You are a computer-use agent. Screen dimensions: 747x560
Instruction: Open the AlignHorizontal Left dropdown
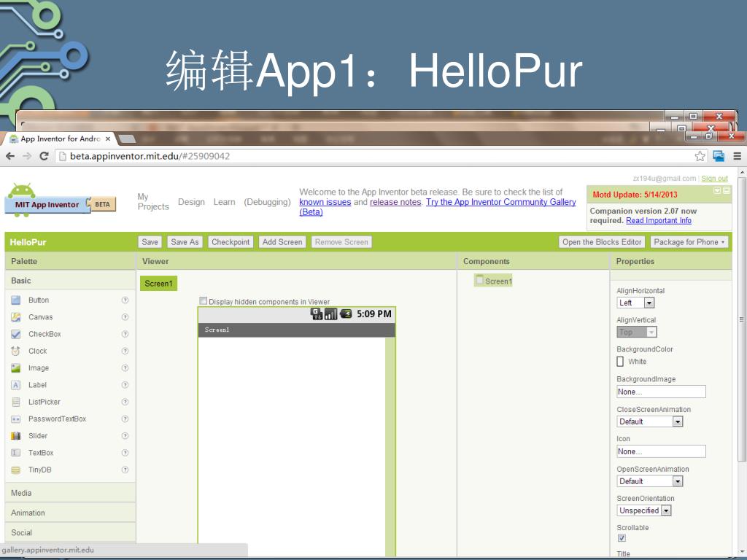click(x=635, y=303)
